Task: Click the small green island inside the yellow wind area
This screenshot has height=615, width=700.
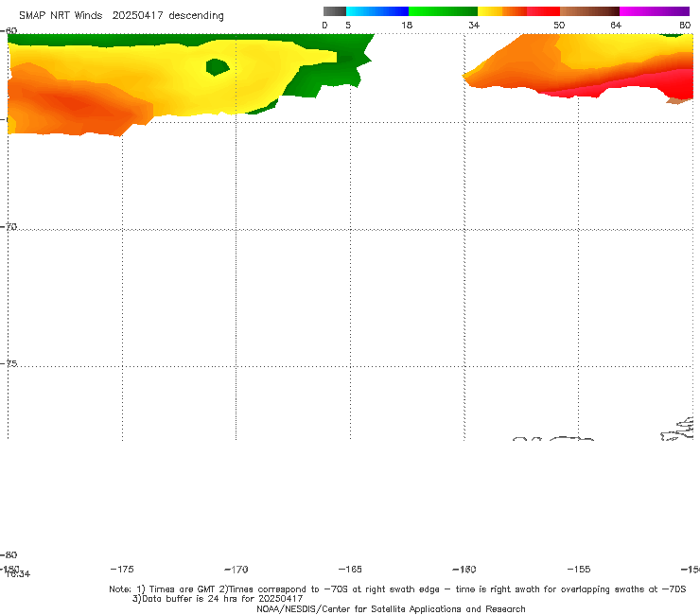Action: pyautogui.click(x=218, y=67)
